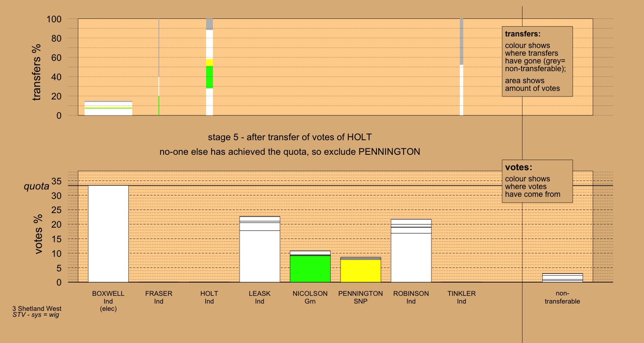Click the LEASK Ind candidate label
The image size is (644, 343).
[x=260, y=298]
